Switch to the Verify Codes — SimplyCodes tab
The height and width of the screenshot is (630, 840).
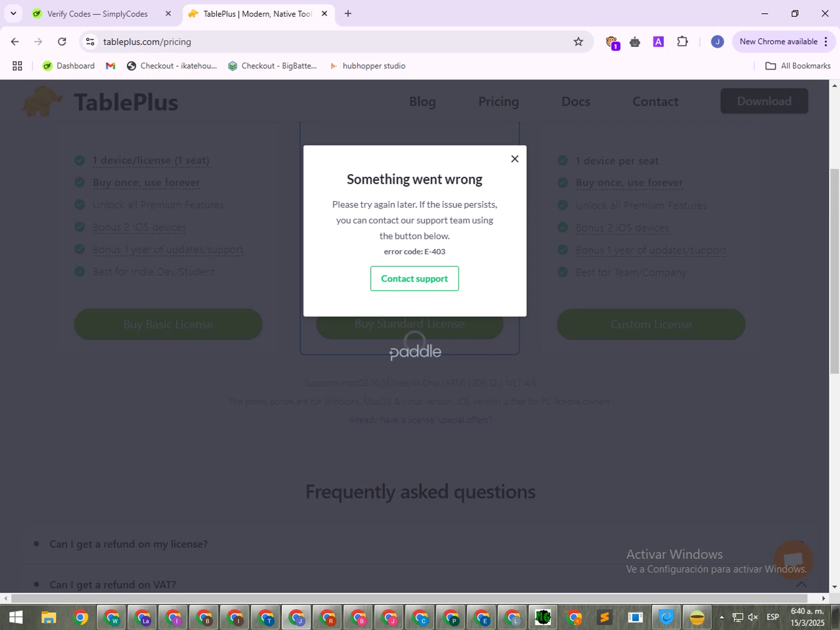(x=97, y=14)
